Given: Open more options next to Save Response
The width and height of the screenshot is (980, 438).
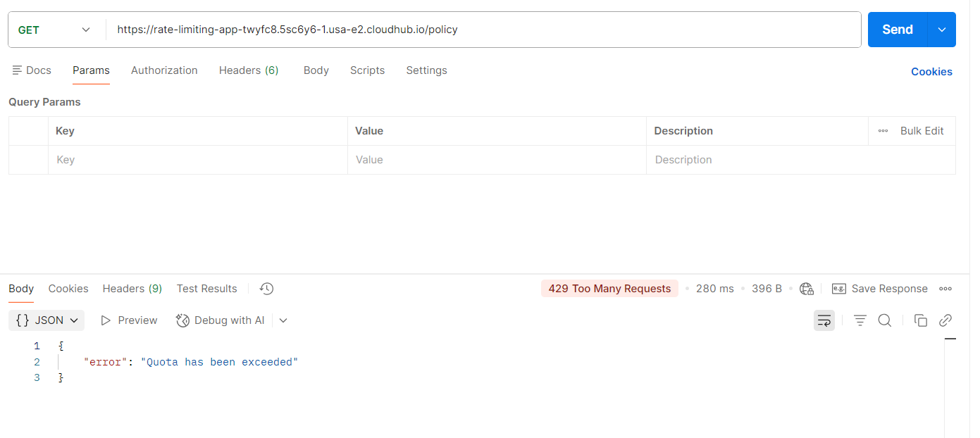Looking at the screenshot, I should [945, 289].
